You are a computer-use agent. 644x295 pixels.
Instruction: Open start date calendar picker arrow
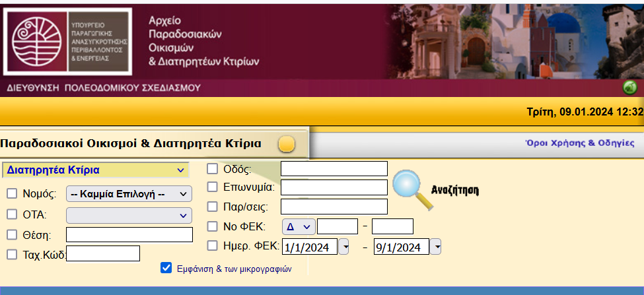coord(344,247)
